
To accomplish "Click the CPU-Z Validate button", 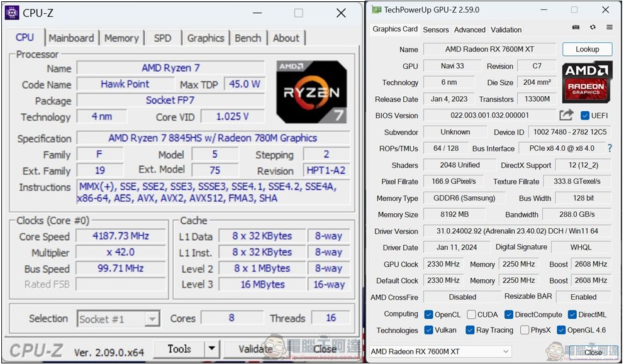I will 255,349.
